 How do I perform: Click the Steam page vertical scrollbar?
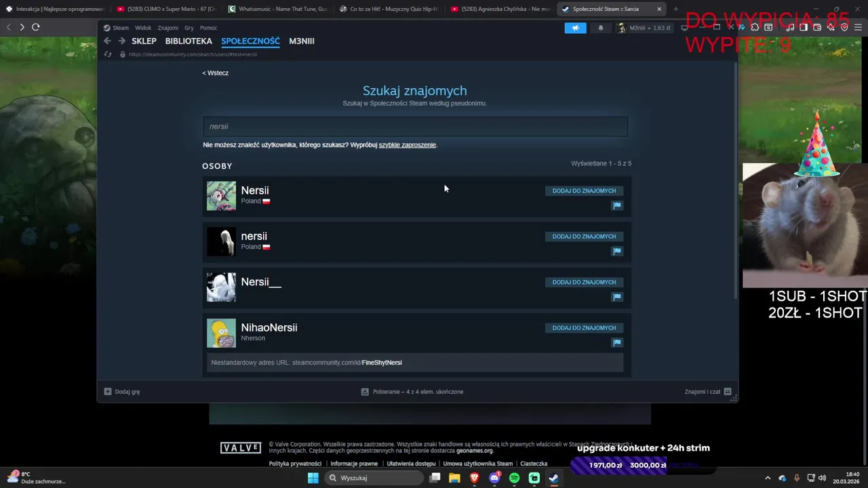point(736,181)
